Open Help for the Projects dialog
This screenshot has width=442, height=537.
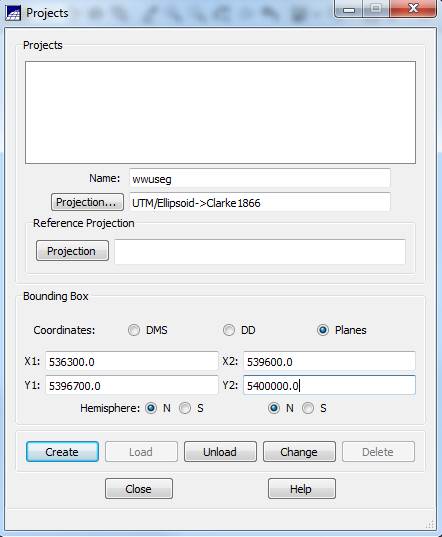tap(302, 488)
